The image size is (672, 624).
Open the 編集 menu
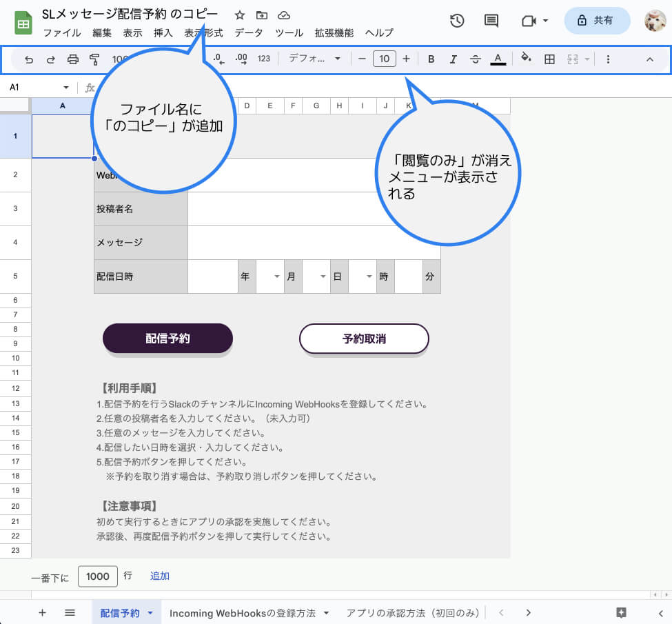pyautogui.click(x=102, y=33)
